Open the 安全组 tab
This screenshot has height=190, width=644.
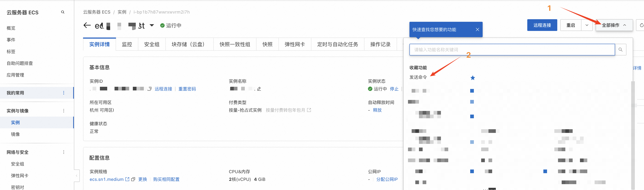pos(152,44)
